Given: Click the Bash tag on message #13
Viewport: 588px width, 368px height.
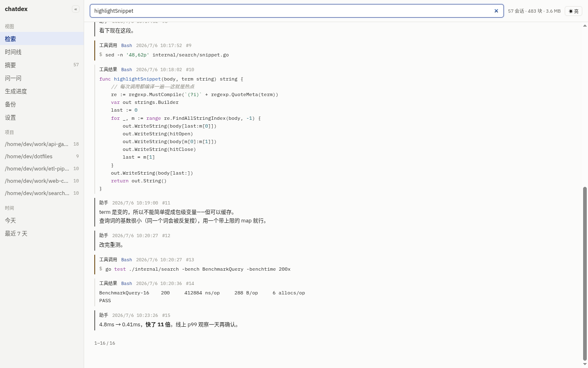Looking at the screenshot, I should 127,260.
